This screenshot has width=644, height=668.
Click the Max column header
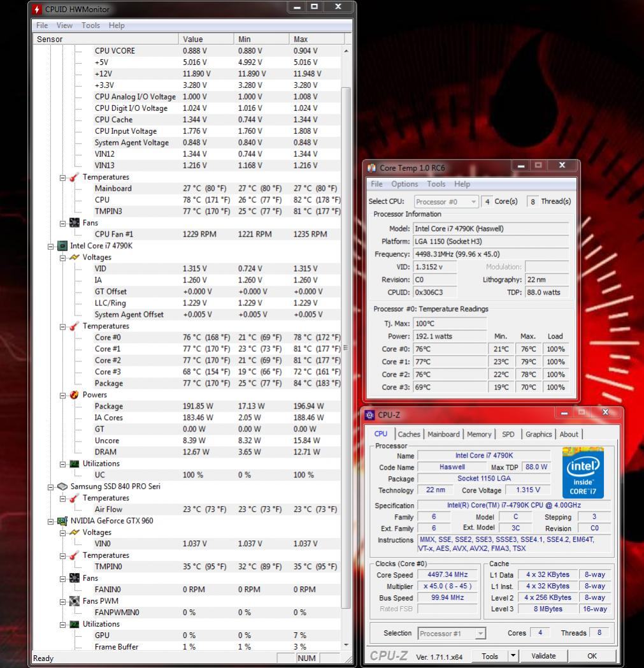317,39
